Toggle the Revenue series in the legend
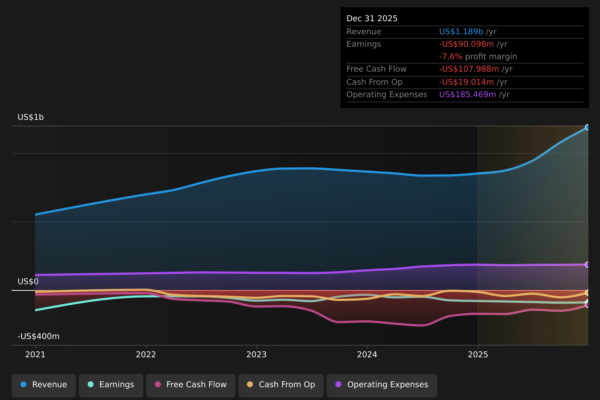This screenshot has height=400, width=600. point(44,384)
